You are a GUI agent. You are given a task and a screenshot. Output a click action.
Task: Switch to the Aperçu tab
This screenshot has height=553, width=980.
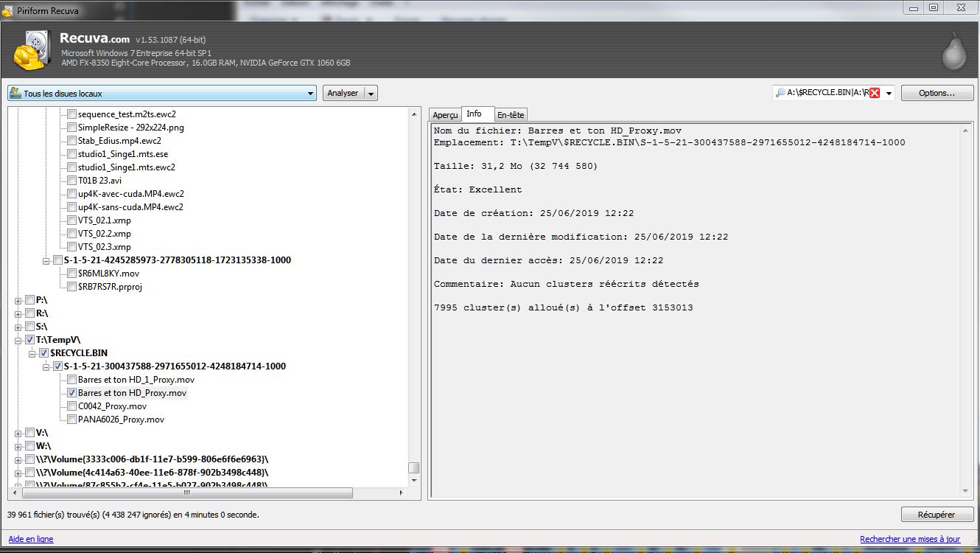tap(445, 115)
